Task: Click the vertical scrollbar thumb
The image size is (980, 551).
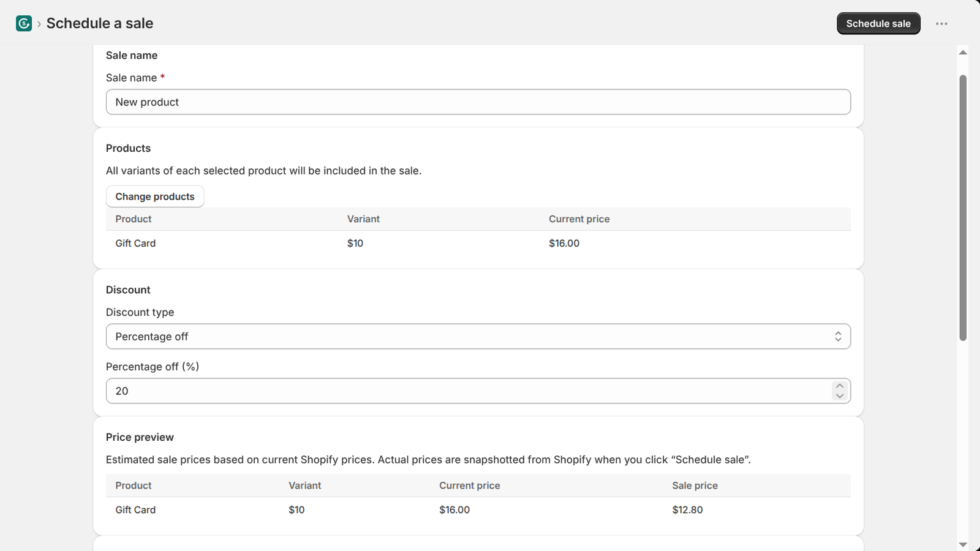Action: click(963, 208)
